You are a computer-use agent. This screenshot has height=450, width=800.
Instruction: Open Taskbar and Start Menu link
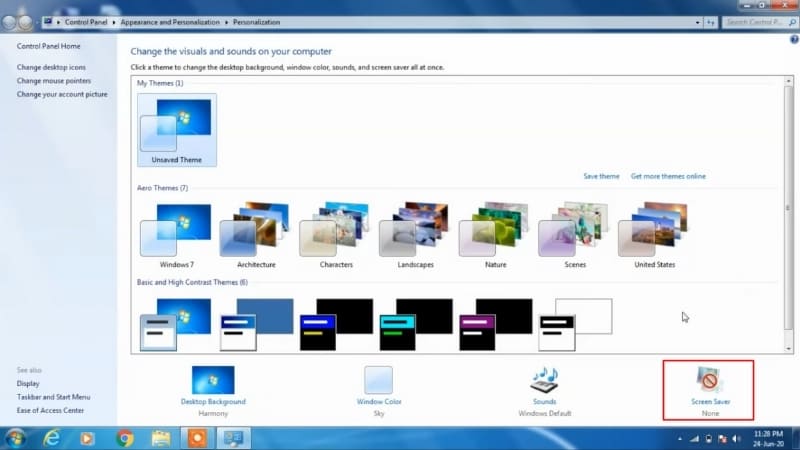click(53, 397)
